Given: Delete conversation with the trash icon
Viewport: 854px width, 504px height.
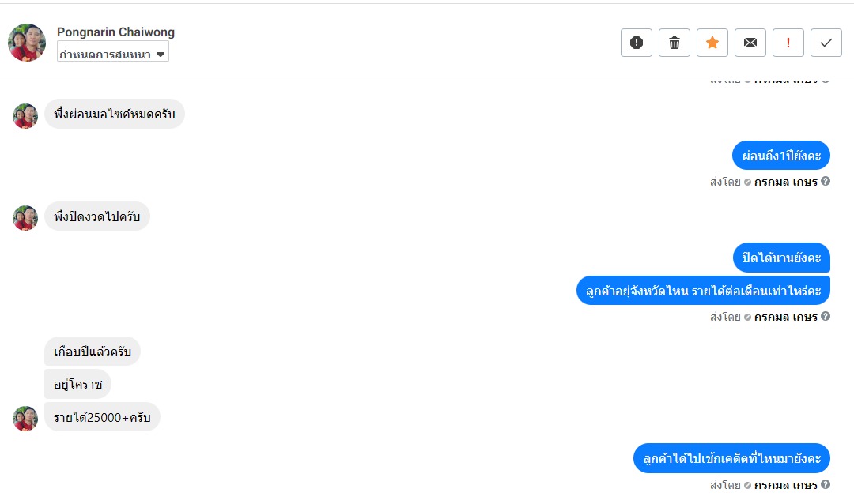Looking at the screenshot, I should click(675, 43).
